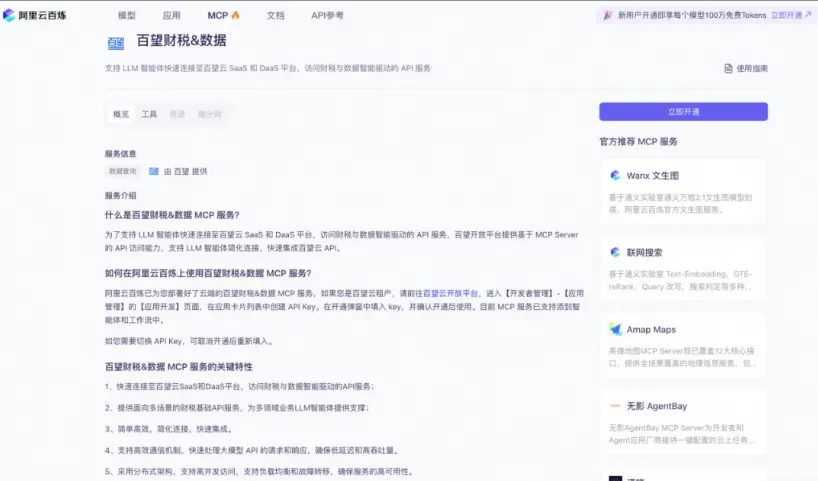Switch to the 概览 tab
The width and height of the screenshot is (818, 481).
coord(121,114)
